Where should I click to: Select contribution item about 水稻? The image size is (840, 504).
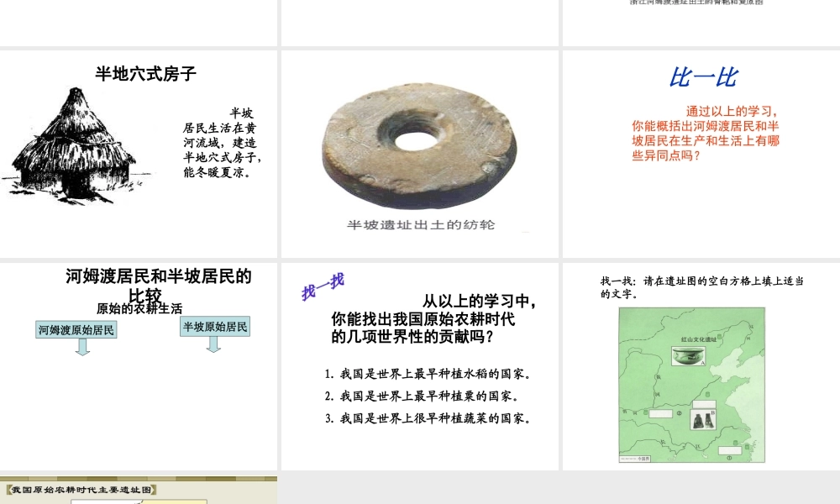click(x=428, y=374)
